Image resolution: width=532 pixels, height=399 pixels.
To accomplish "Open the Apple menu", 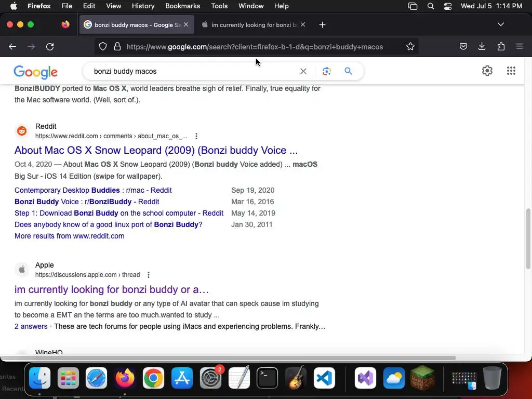I will [x=14, y=6].
